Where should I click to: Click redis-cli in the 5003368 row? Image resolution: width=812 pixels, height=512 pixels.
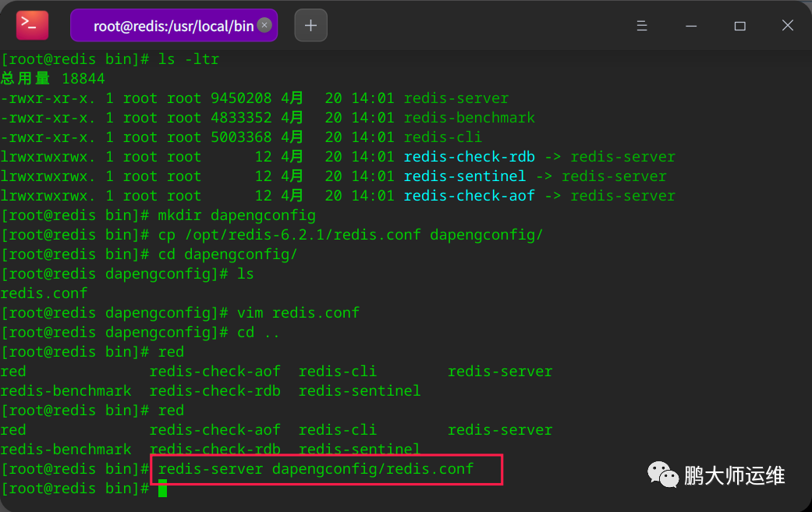pyautogui.click(x=443, y=137)
